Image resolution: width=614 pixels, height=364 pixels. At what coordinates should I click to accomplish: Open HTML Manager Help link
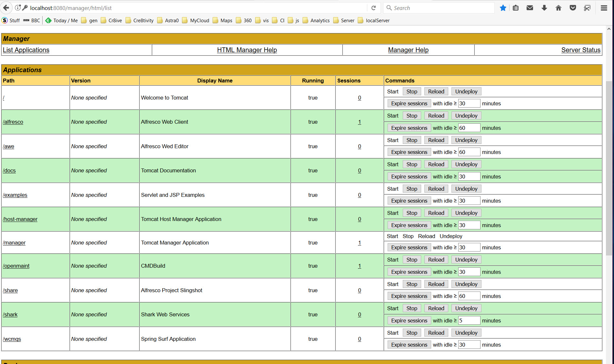(247, 50)
